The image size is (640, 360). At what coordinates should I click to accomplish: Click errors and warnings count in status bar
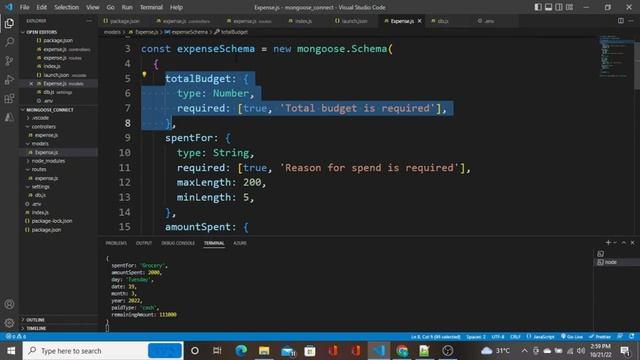[x=16, y=337]
